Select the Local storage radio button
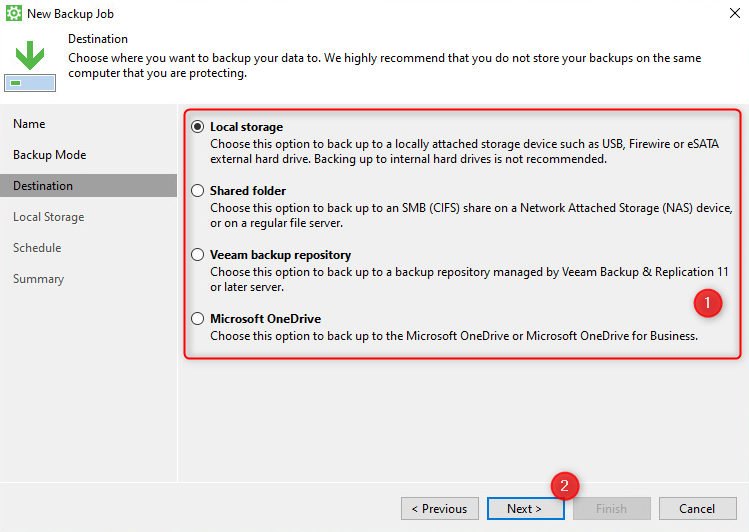This screenshot has width=749, height=532. click(198, 127)
